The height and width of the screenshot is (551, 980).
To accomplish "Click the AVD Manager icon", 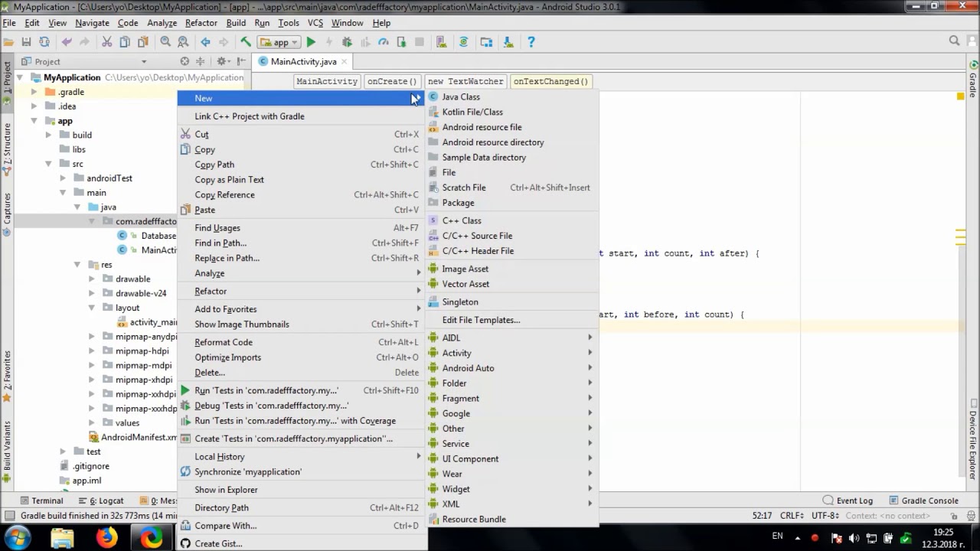I will tap(442, 42).
